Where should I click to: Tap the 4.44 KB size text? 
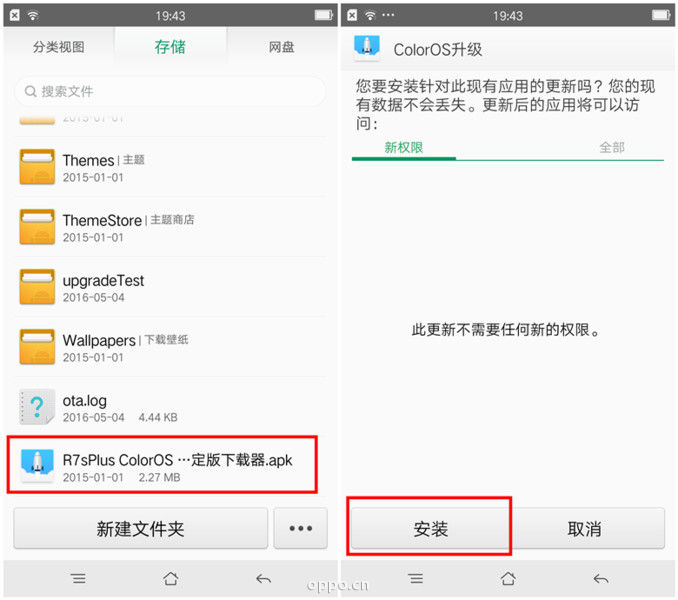[x=158, y=418]
